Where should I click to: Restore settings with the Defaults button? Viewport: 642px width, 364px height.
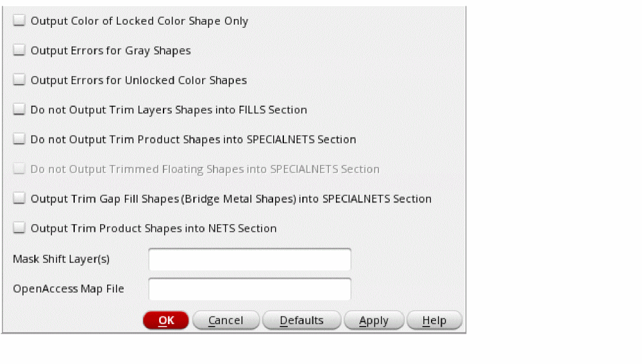302,320
